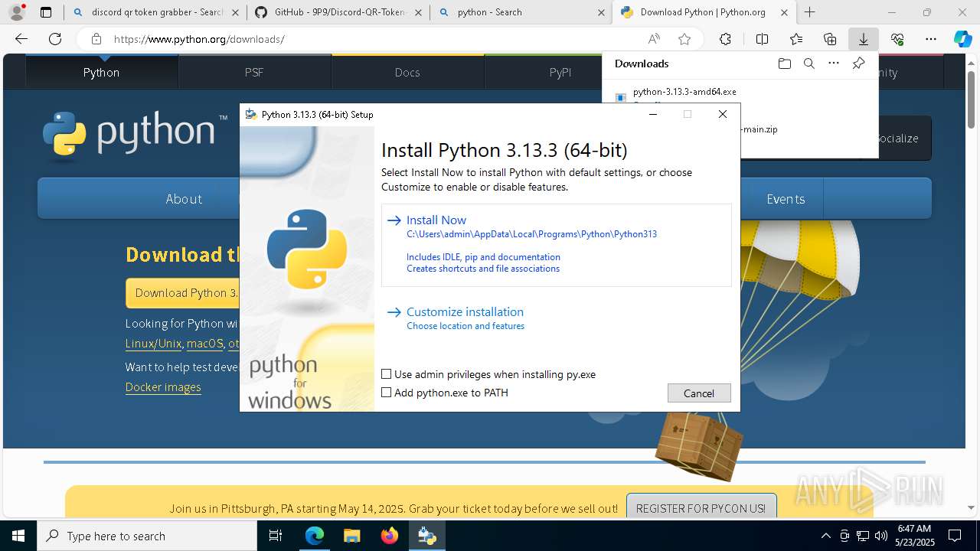
Task: Switch to discord qr token grabber tab
Action: click(x=155, y=12)
